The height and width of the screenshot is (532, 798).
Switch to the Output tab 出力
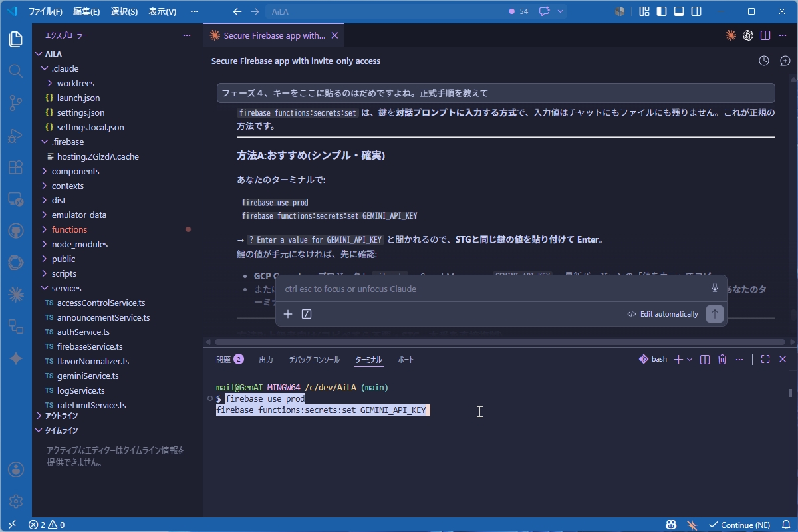pyautogui.click(x=266, y=360)
